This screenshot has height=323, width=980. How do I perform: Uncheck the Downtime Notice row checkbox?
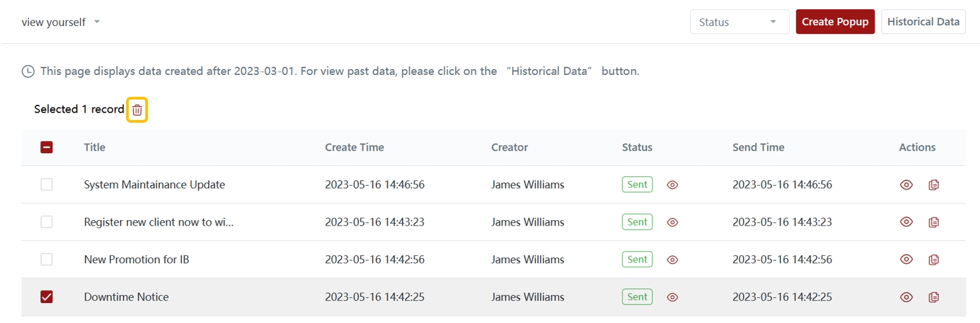click(46, 297)
